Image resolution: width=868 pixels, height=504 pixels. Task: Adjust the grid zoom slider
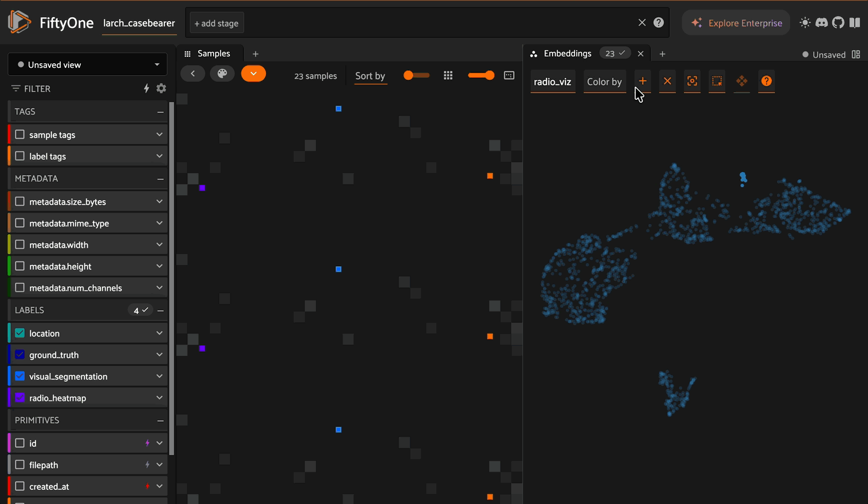coord(482,76)
